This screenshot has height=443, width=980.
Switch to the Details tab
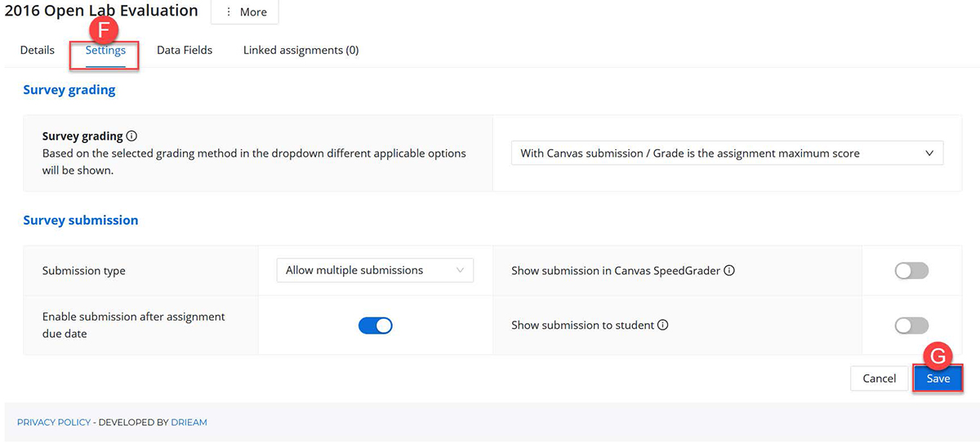click(38, 51)
